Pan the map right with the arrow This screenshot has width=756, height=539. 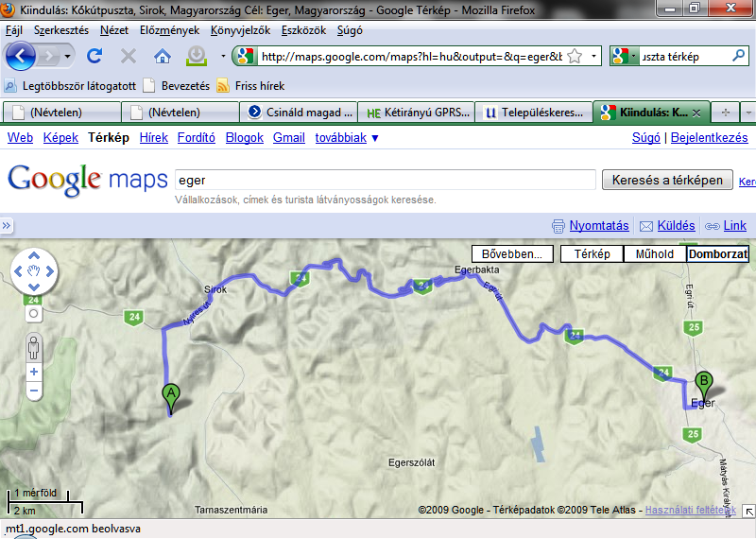50,271
